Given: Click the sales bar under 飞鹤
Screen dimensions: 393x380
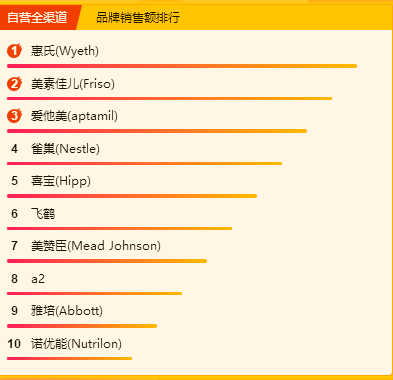Looking at the screenshot, I should (x=119, y=229).
